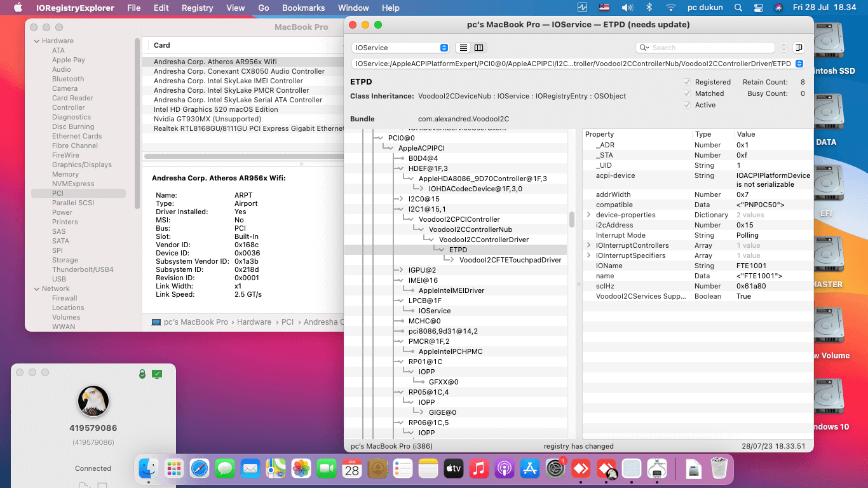
Task: Open the Apple menu
Action: coord(17,8)
